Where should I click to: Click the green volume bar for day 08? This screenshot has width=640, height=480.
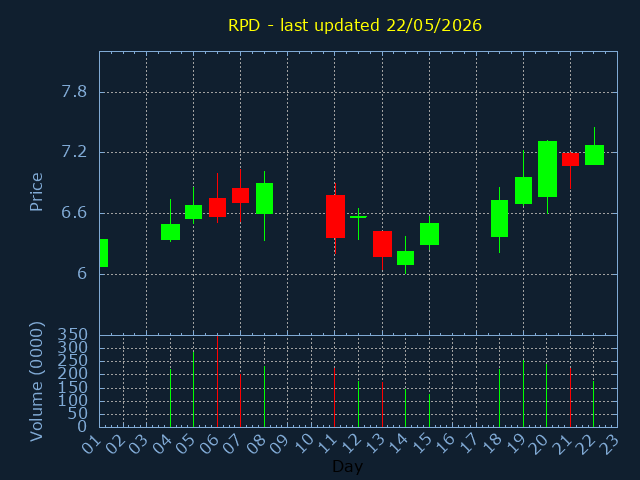pos(264,396)
